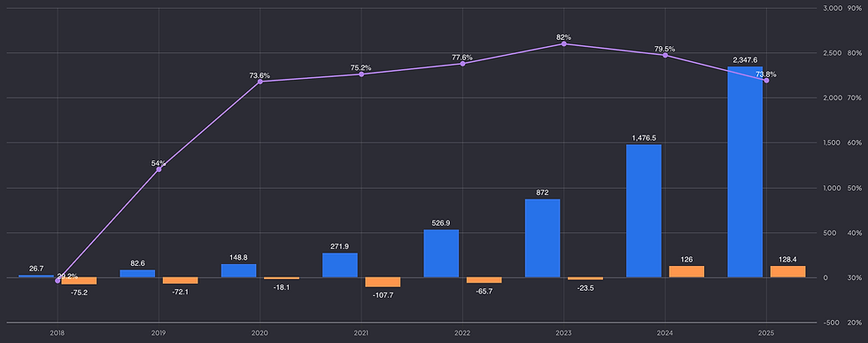The image size is (868, 343).
Task: Select the 2021 line point at 75.2%
Action: tap(361, 74)
